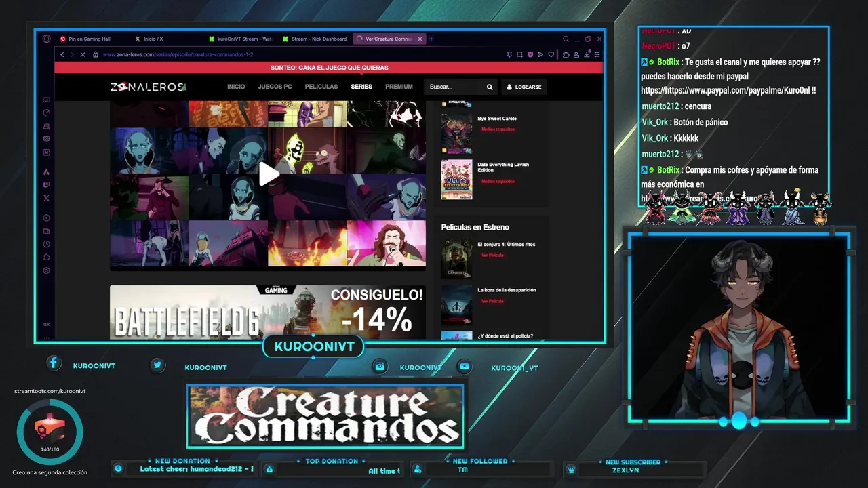
Task: Open the three-dots sidebar setup
Action: tap(46, 336)
